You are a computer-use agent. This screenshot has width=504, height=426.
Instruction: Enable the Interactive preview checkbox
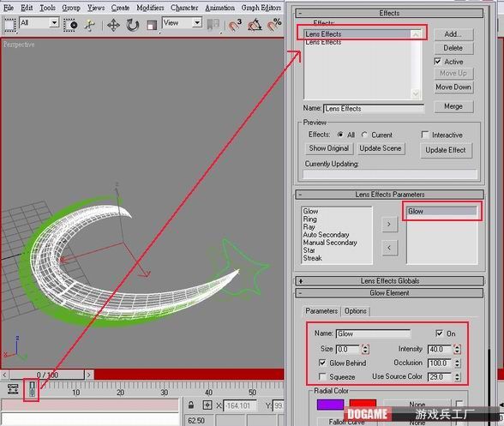[425, 135]
